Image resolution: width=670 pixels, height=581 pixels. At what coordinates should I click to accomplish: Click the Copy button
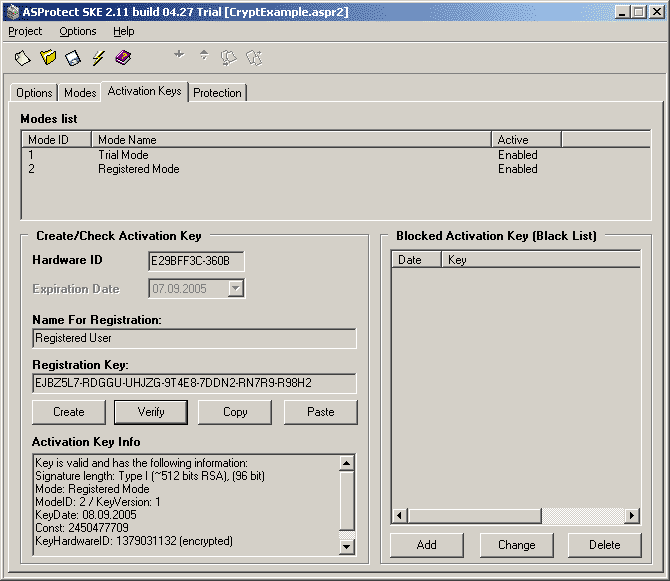[x=235, y=412]
